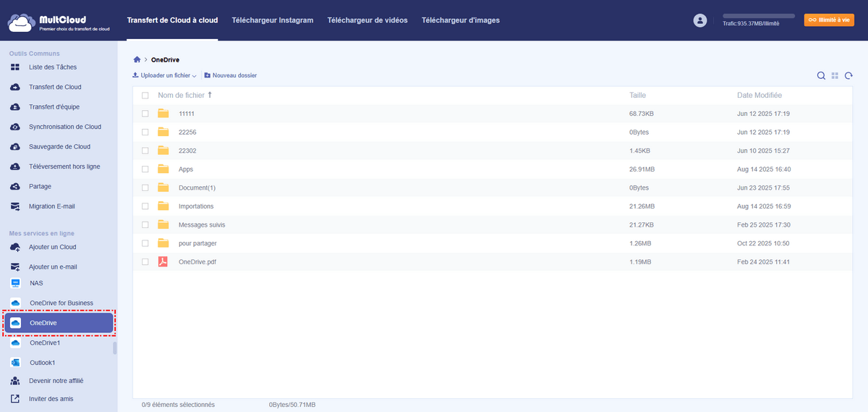Switch to grid view icon
868x412 pixels.
point(835,75)
